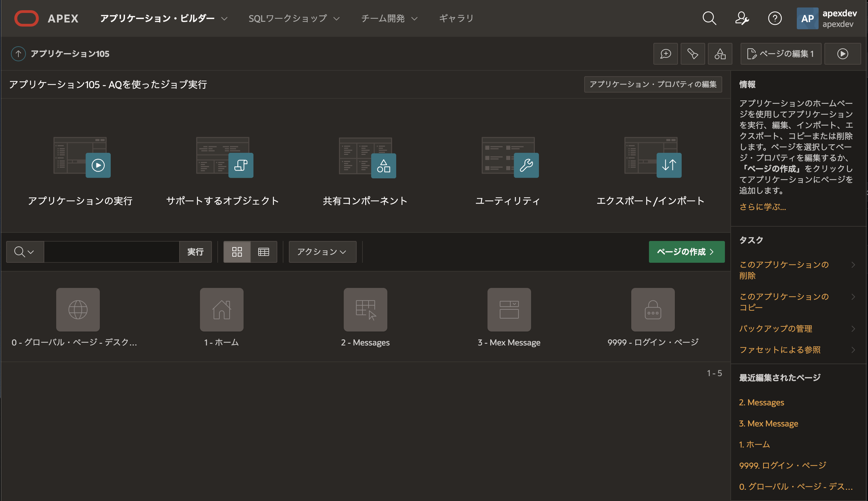Image resolution: width=868 pixels, height=501 pixels.
Task: Click the green ページの作成 button
Action: 686,252
